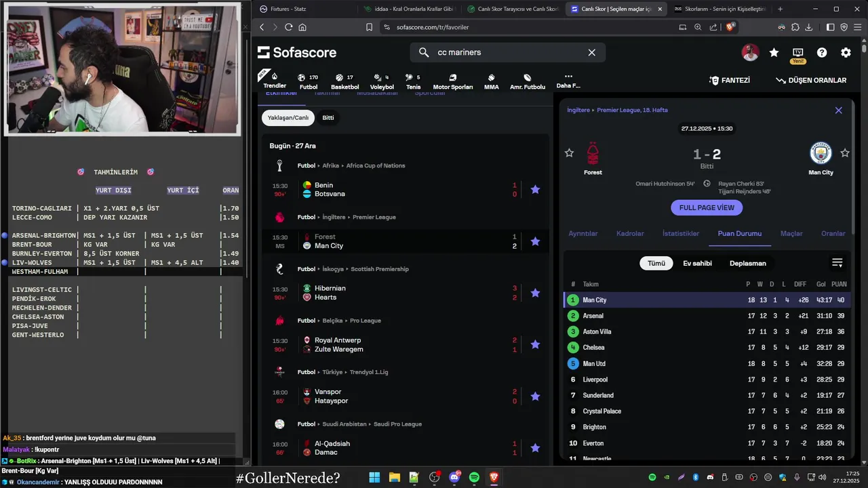Switch to iddaa browser tab
The image size is (868, 488).
point(409,9)
